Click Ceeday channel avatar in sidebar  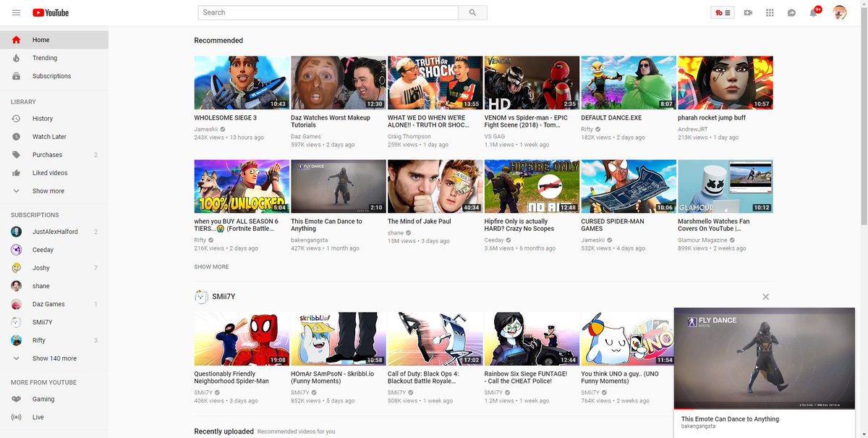pyautogui.click(x=16, y=250)
